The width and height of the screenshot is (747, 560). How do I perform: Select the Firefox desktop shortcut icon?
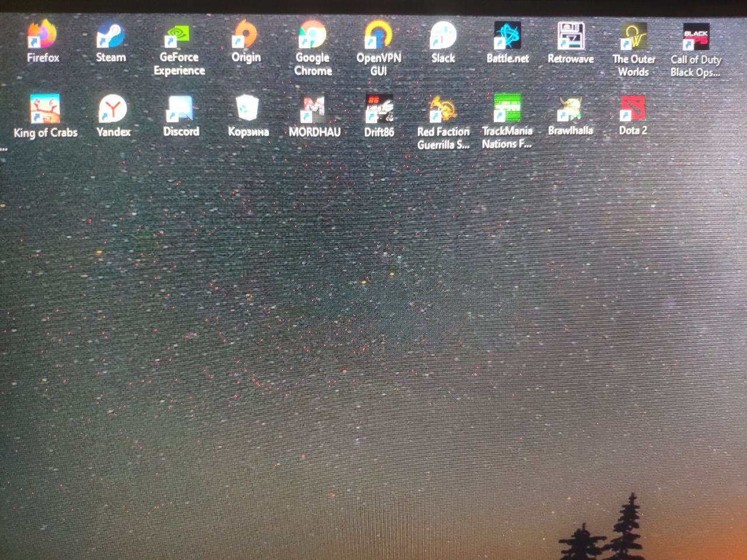pyautogui.click(x=43, y=34)
